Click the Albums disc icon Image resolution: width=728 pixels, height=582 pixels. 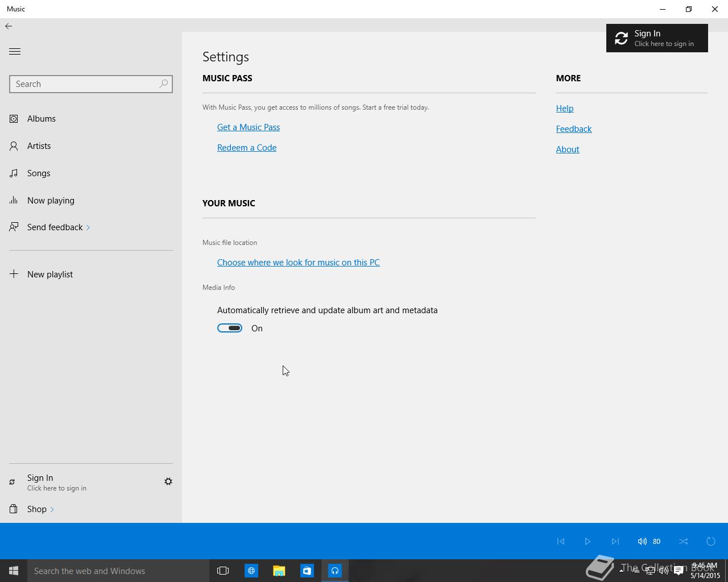click(x=14, y=119)
